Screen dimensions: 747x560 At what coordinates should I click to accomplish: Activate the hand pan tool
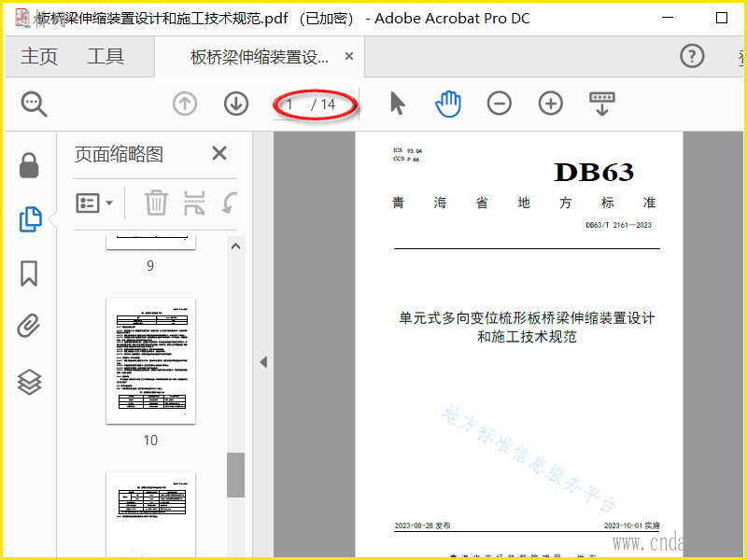pos(448,104)
